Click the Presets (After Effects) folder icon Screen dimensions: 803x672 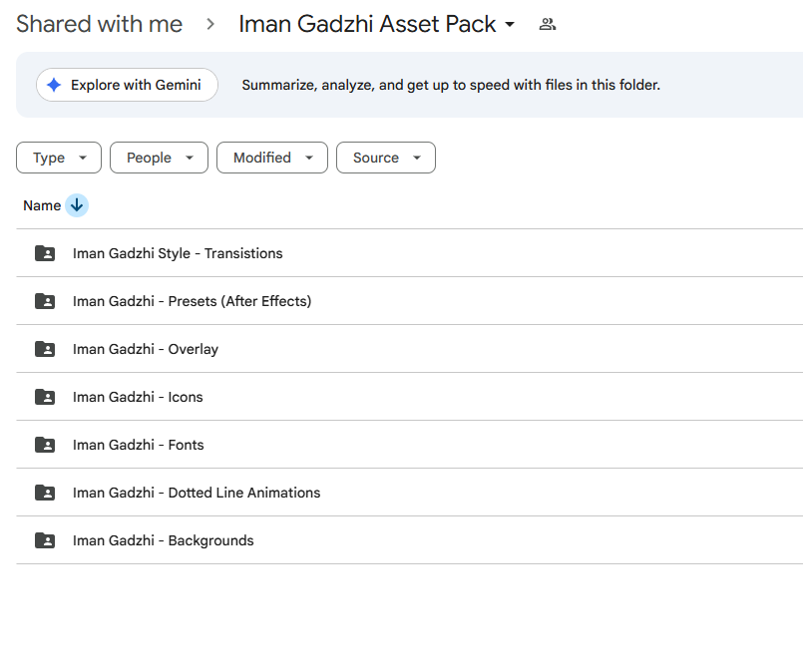tap(45, 301)
